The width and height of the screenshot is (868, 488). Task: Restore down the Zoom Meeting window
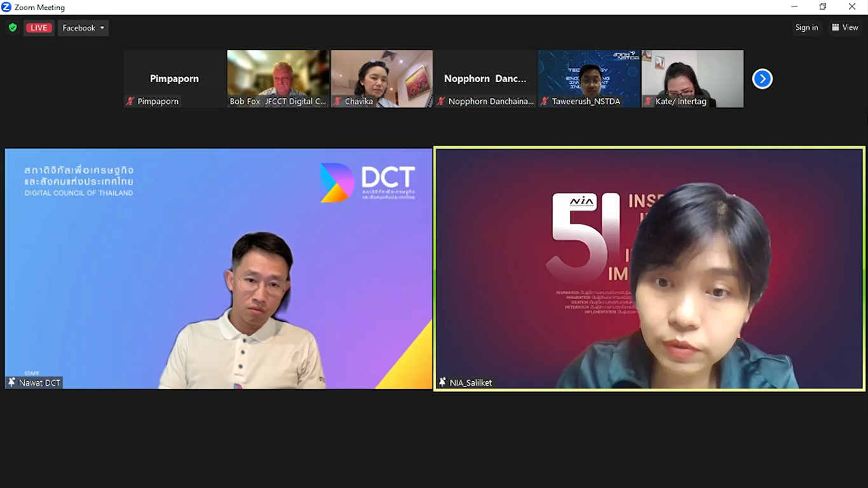(823, 7)
